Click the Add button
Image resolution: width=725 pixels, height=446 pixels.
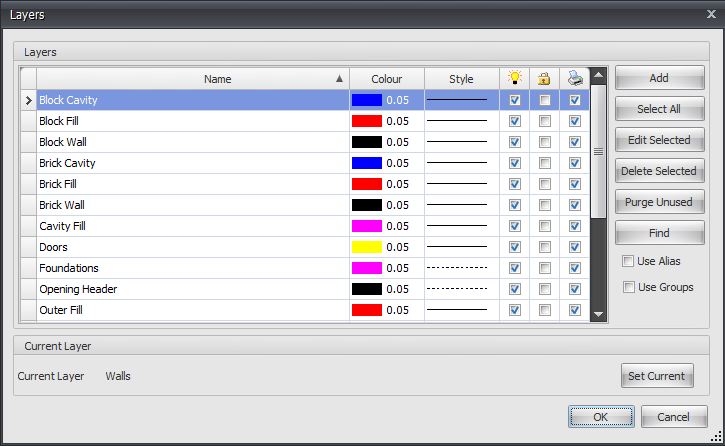click(659, 78)
